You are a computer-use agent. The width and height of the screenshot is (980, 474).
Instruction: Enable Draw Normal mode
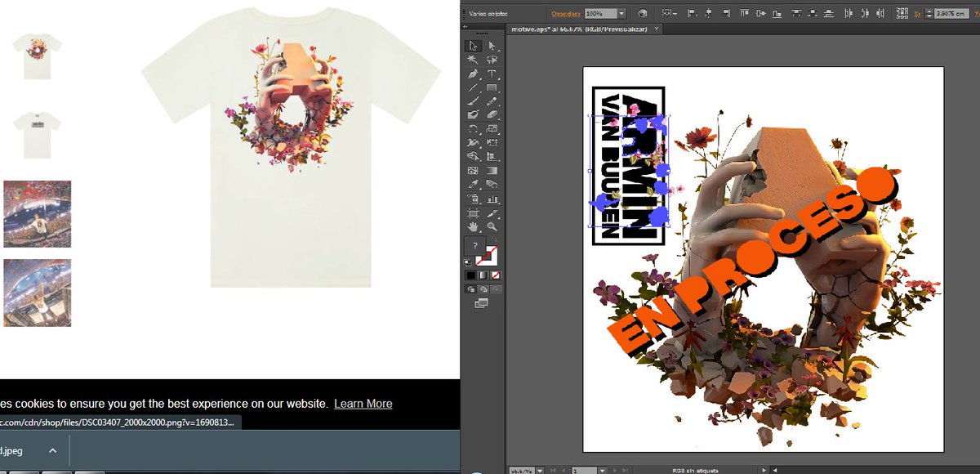tap(472, 288)
